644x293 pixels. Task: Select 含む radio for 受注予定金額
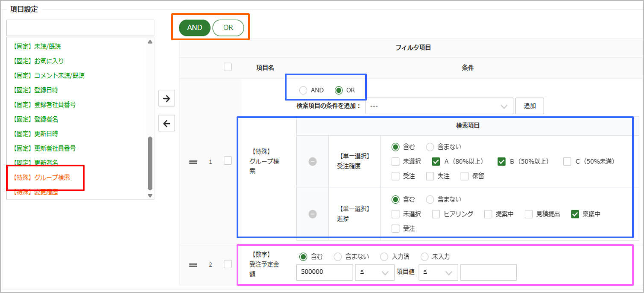(303, 257)
